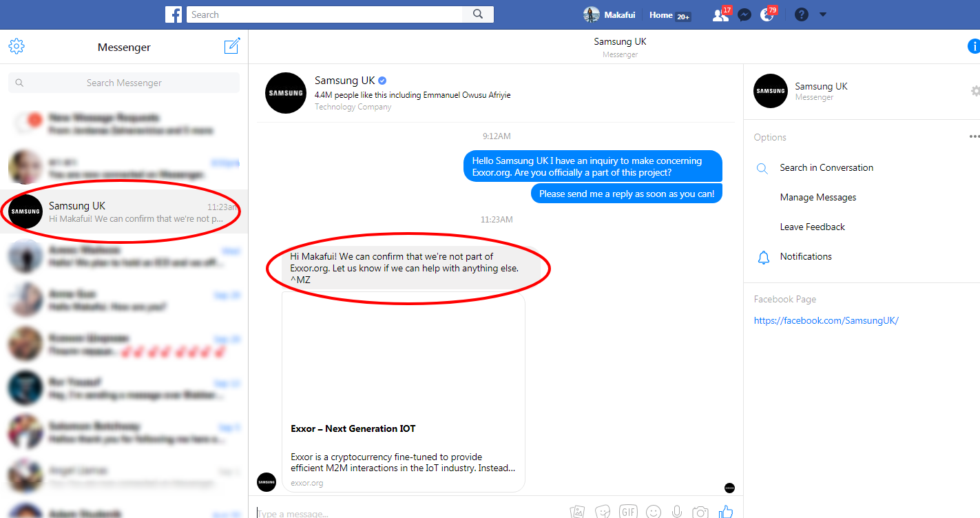Record a voice clip with the microphone icon
Screen dimensions: 980x518
(x=677, y=512)
